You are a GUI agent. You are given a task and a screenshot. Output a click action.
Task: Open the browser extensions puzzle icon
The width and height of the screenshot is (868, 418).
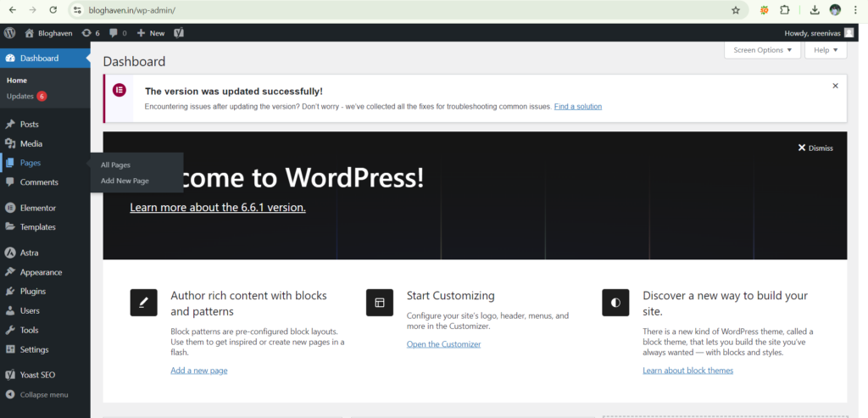click(x=785, y=10)
